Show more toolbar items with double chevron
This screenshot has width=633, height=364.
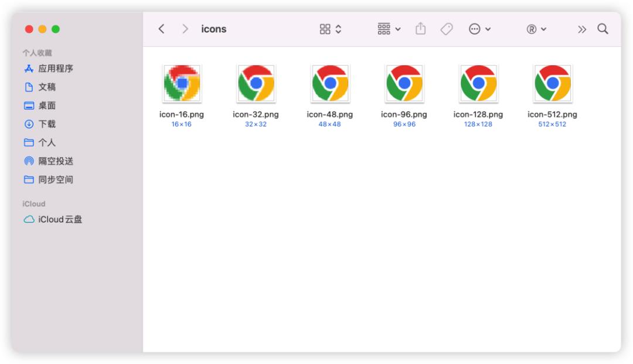click(x=582, y=29)
